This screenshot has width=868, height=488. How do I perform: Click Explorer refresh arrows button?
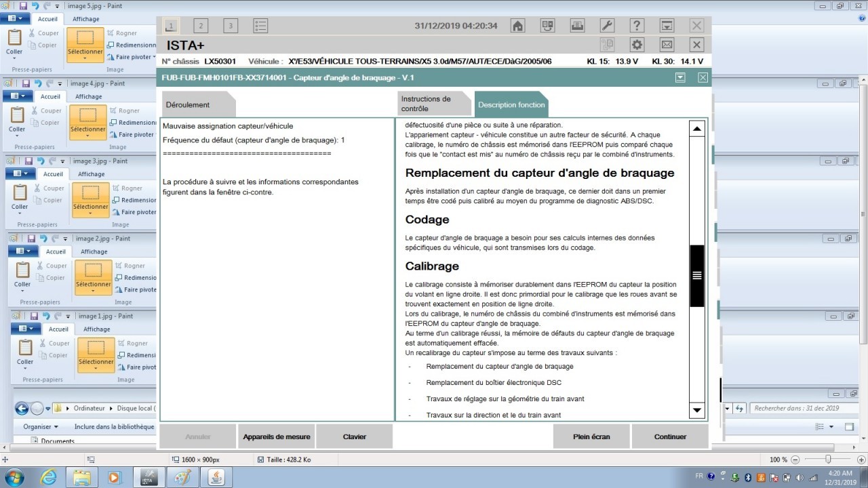739,408
